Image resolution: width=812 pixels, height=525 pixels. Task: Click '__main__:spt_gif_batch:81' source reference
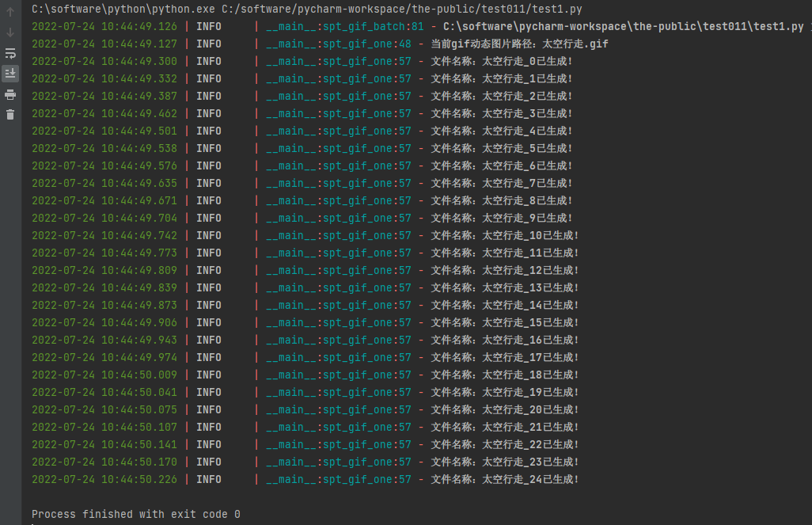coord(345,26)
